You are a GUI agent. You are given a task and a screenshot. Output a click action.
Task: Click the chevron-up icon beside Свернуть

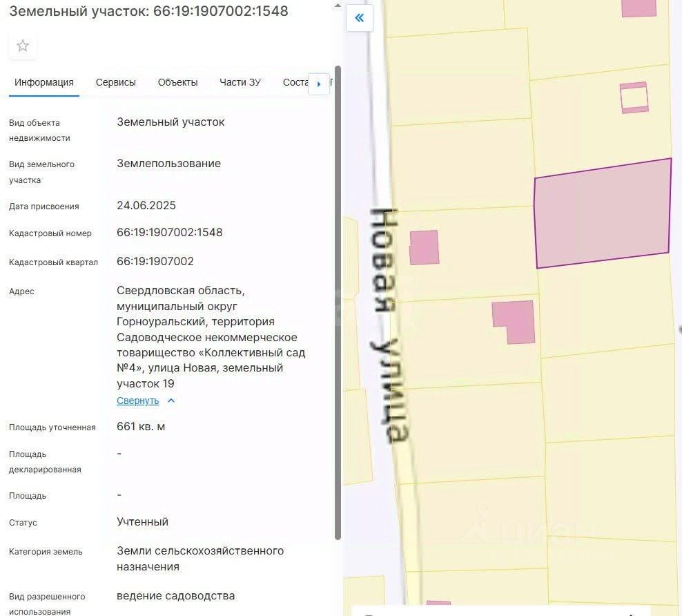pyautogui.click(x=172, y=401)
